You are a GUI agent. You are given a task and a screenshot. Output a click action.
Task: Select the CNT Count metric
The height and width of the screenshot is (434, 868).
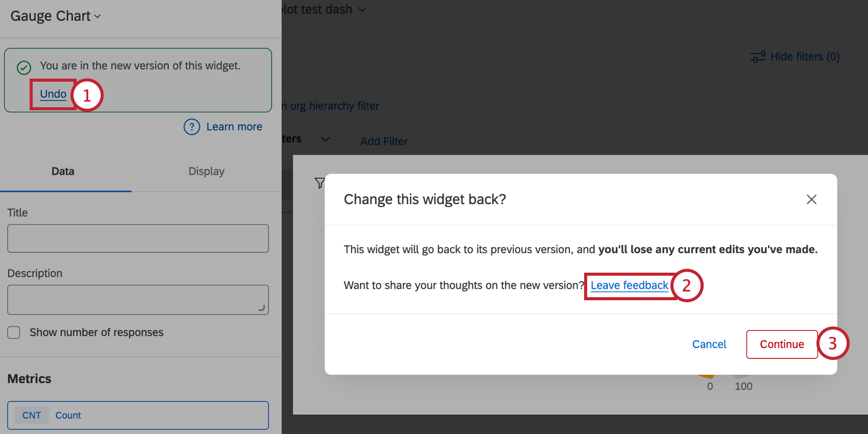point(138,415)
